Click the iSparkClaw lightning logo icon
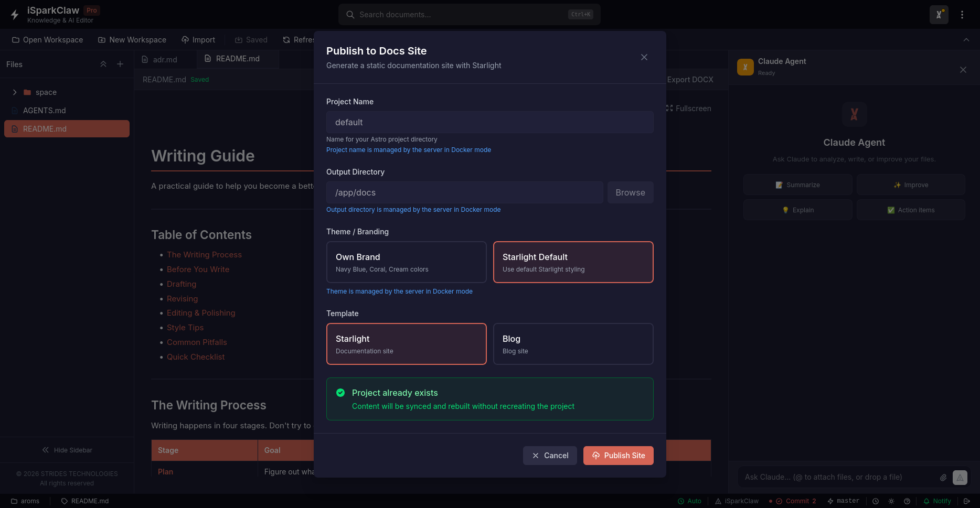This screenshot has width=980, height=508. coord(15,15)
